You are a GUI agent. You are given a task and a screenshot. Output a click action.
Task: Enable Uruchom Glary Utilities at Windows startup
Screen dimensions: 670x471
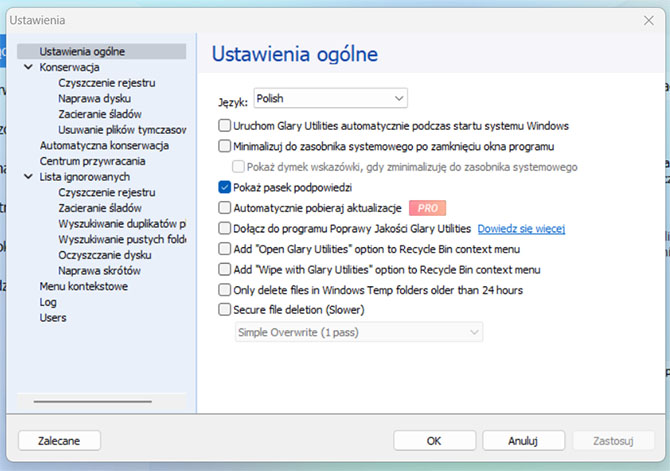(x=225, y=126)
